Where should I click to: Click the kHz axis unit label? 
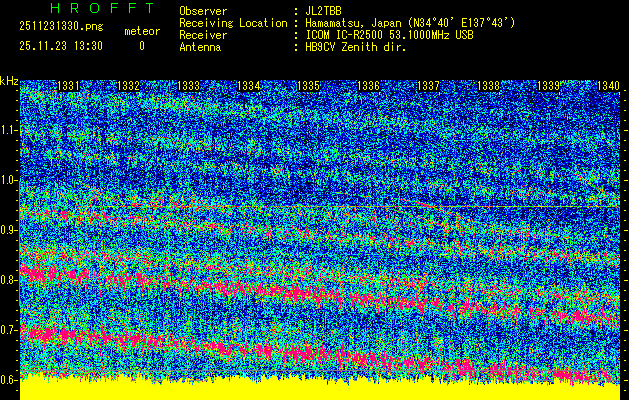[x=9, y=81]
